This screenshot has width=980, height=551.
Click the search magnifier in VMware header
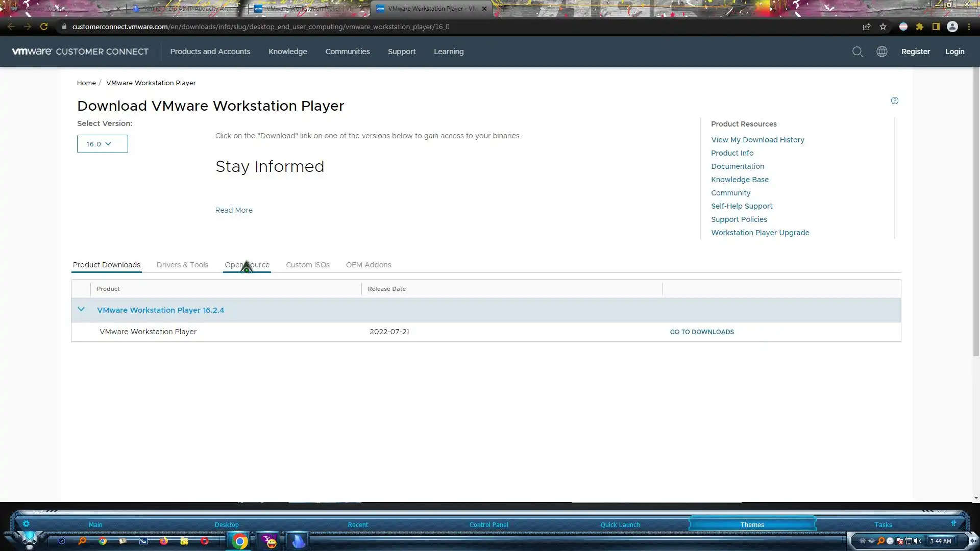857,52
